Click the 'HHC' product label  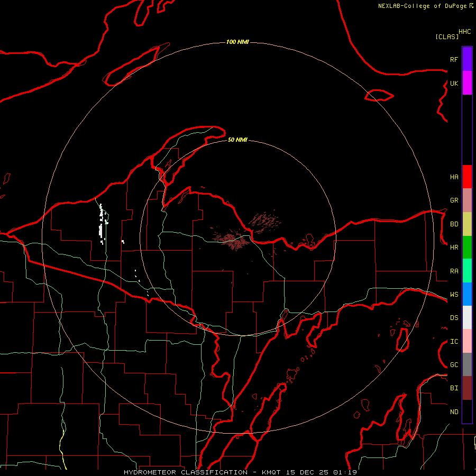[x=464, y=32]
